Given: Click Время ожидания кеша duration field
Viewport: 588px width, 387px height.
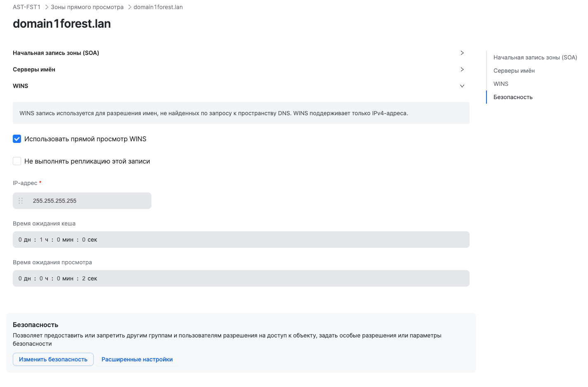Looking at the screenshot, I should tap(241, 240).
